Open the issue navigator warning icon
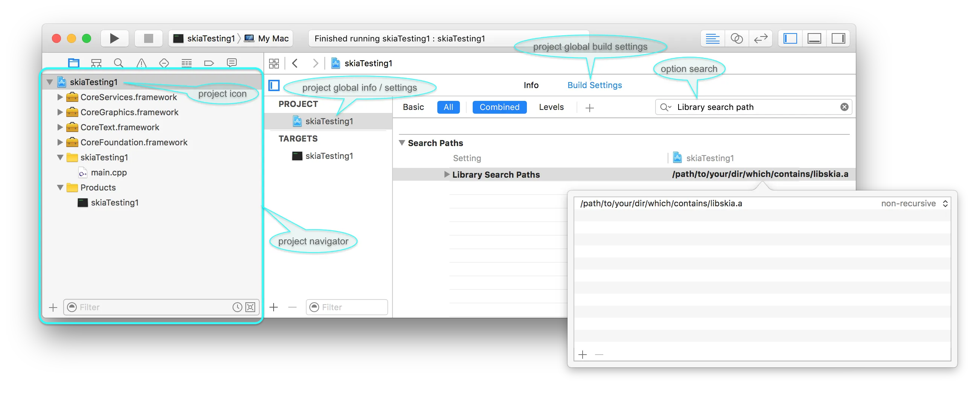The width and height of the screenshot is (980, 393). pos(142,63)
